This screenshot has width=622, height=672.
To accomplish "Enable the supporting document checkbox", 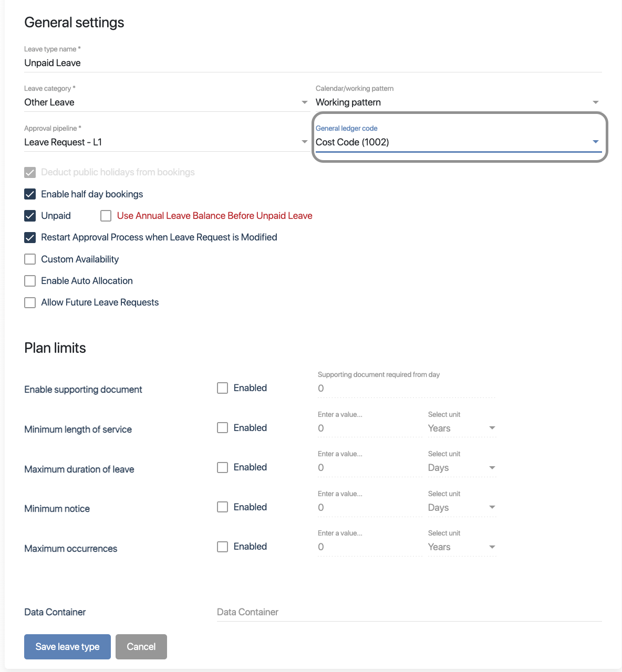I will [223, 388].
